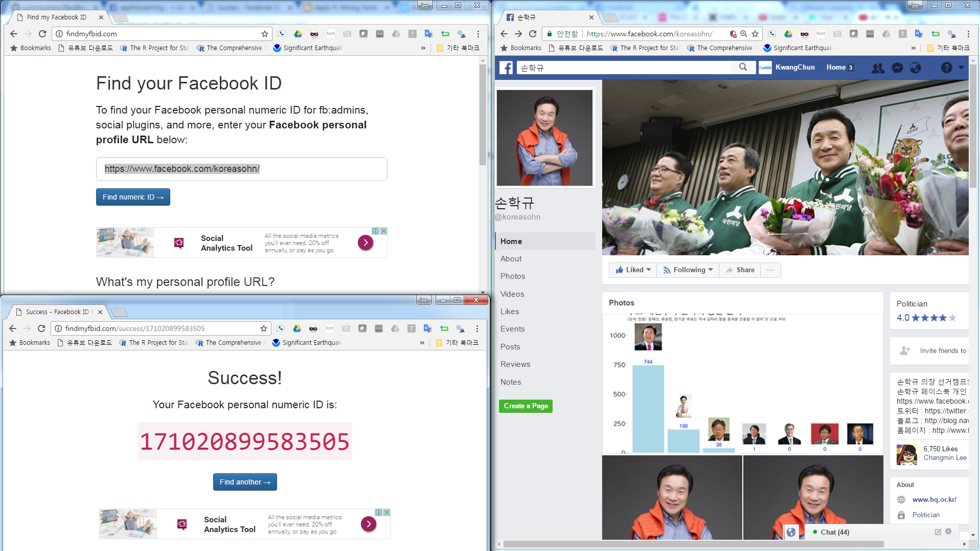Open the more options ellipsis next to Share
This screenshot has height=551, width=980.
[770, 270]
